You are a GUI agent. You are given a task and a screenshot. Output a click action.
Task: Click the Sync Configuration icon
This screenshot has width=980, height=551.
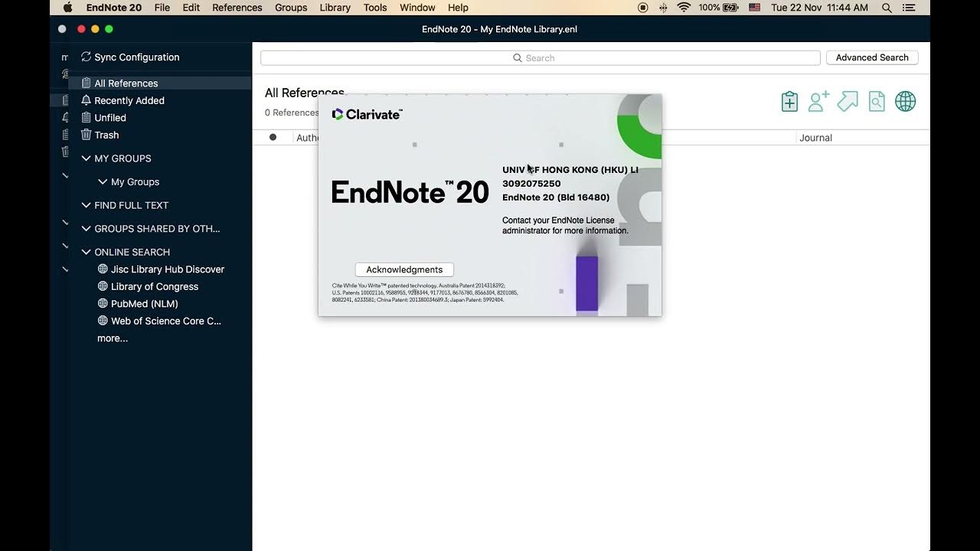(86, 57)
